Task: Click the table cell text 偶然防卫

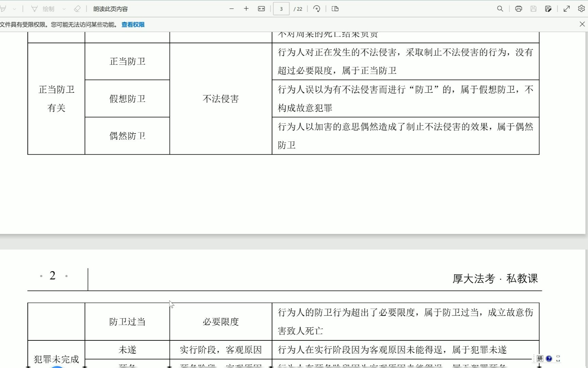Action: (x=127, y=136)
